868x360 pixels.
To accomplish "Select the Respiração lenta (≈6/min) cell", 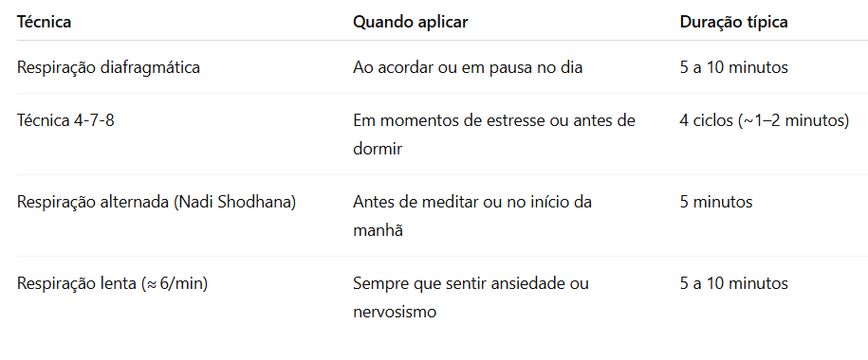I will (112, 284).
